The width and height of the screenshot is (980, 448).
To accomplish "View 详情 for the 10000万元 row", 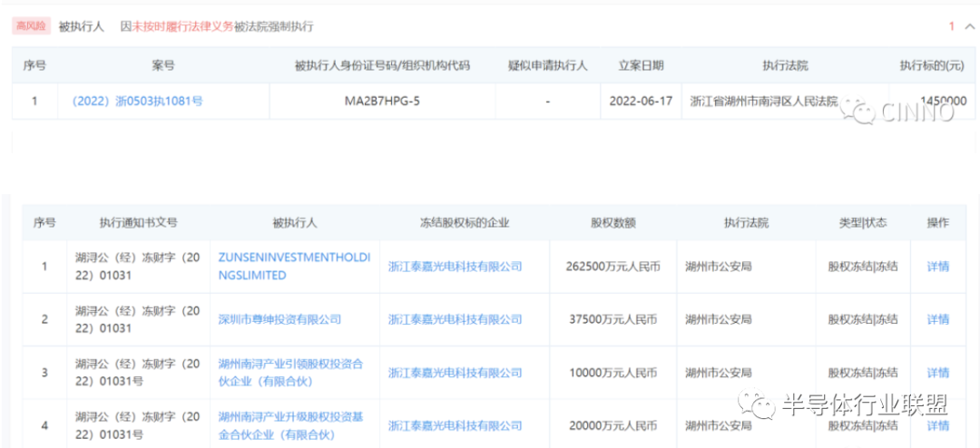I will pos(937,373).
